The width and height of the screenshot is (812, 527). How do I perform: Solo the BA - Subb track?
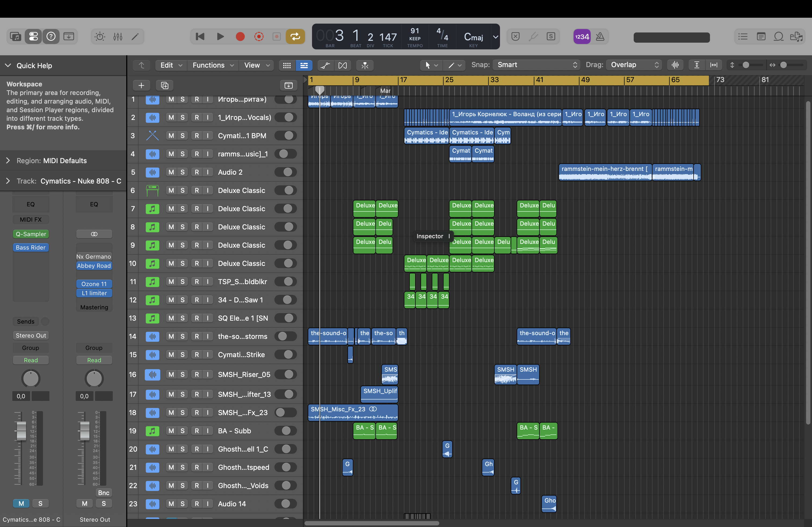coord(183,431)
